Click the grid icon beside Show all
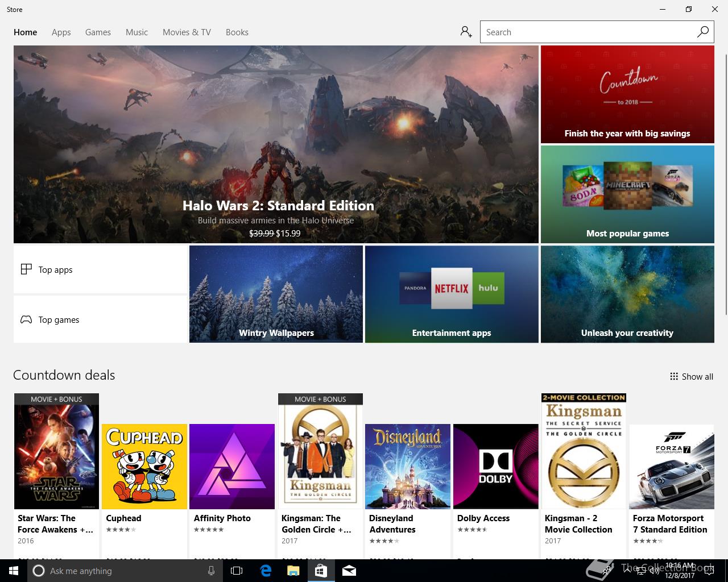Viewport: 728px width, 582px height. click(x=674, y=376)
